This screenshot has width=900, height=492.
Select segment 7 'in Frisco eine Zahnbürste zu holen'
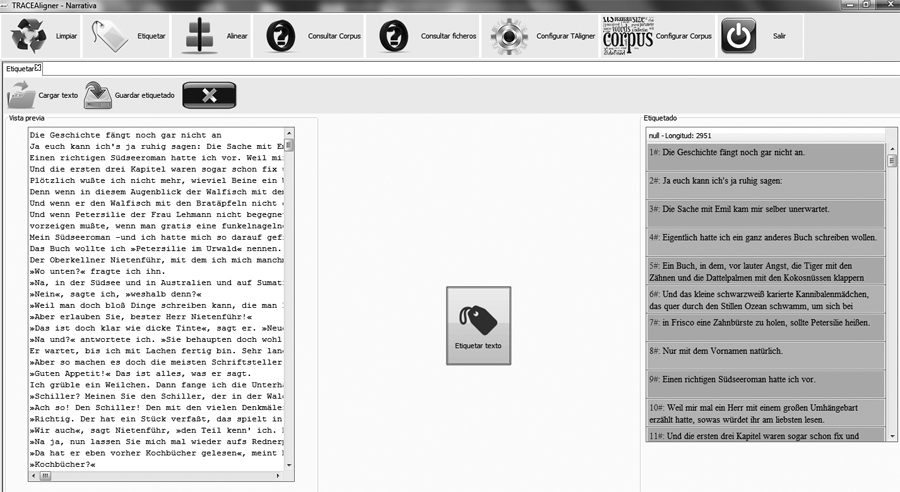[765, 327]
